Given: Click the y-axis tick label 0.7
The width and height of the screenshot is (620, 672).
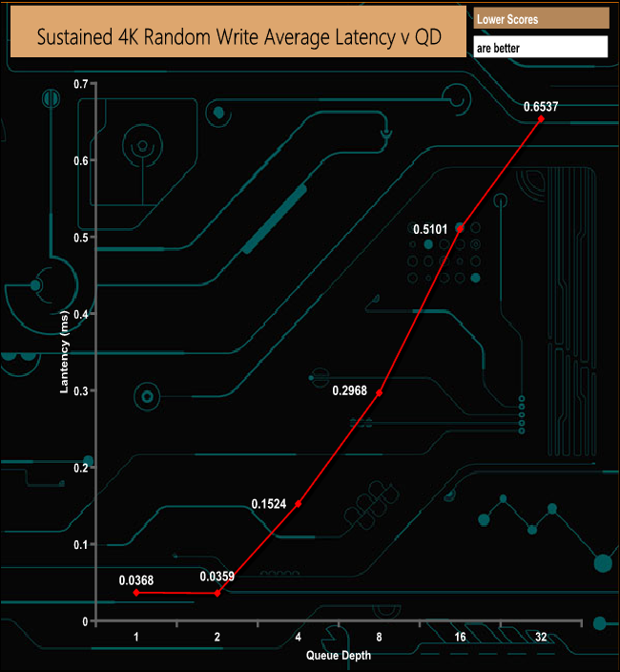Looking at the screenshot, I should [80, 84].
